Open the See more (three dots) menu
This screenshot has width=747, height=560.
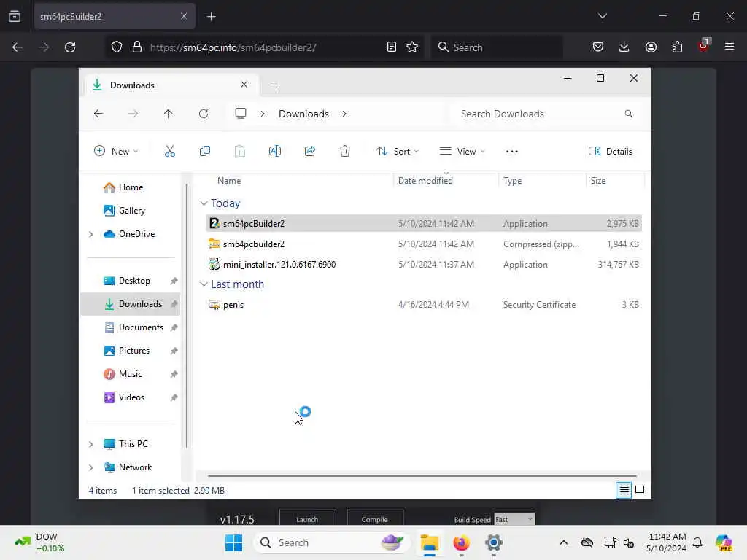pos(511,152)
